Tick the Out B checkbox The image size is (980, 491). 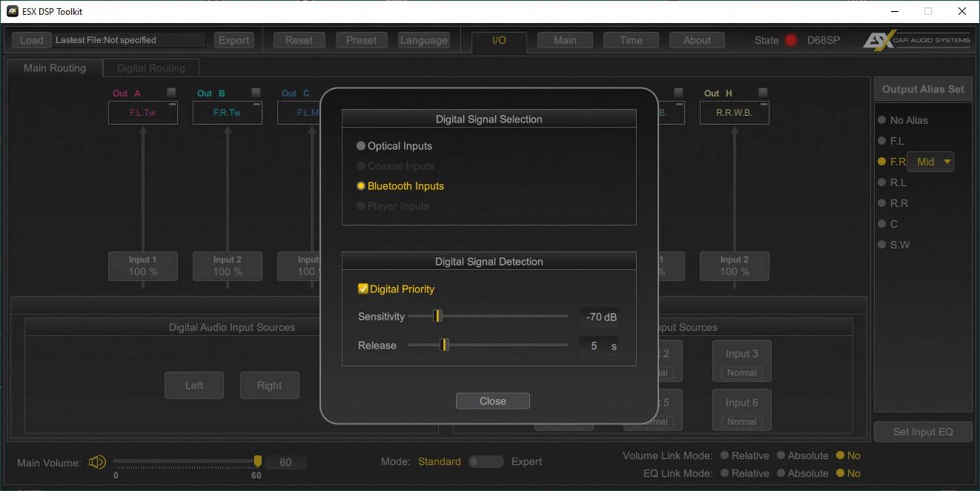coord(256,93)
